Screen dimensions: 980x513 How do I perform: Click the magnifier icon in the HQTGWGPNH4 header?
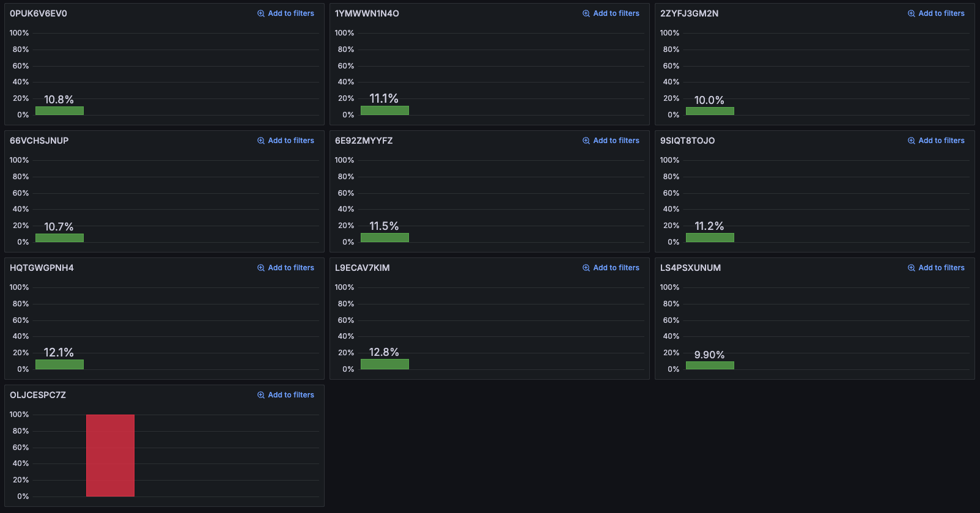(x=261, y=267)
